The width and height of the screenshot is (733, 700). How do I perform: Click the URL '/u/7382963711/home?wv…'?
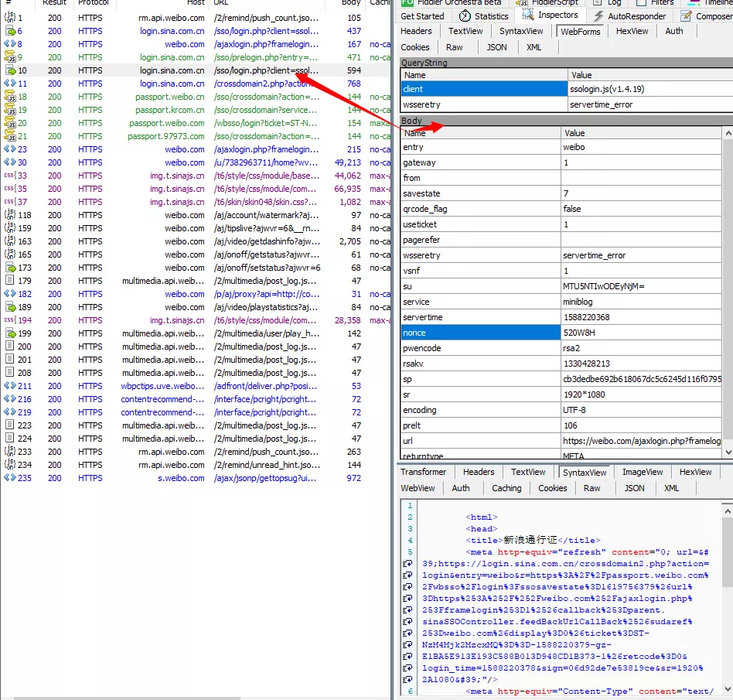[266, 162]
